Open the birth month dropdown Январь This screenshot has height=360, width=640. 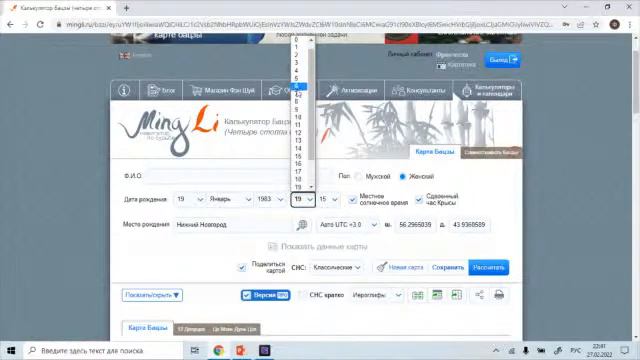click(x=230, y=199)
